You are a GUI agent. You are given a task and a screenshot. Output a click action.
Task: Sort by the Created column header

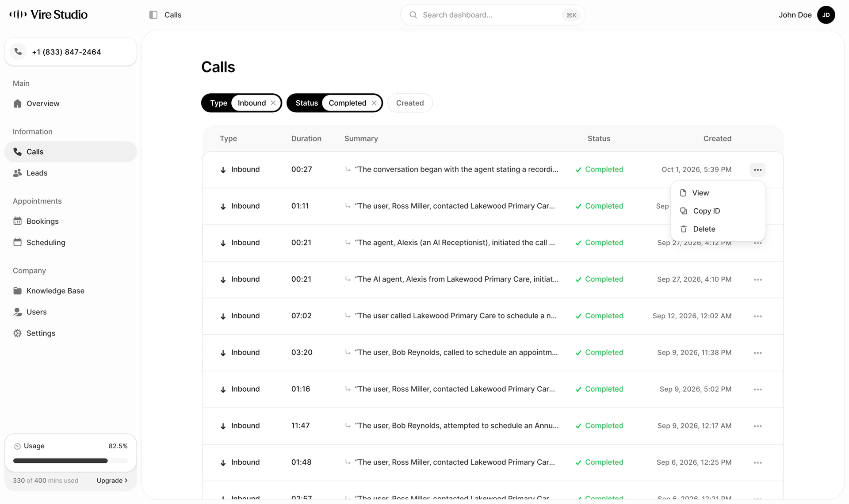point(717,138)
